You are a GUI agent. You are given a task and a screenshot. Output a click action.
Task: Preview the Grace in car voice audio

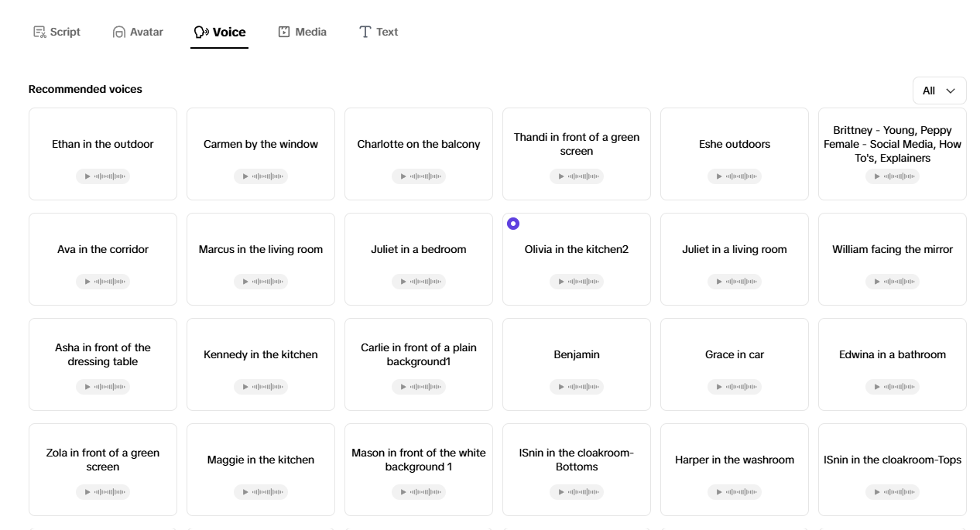(735, 387)
